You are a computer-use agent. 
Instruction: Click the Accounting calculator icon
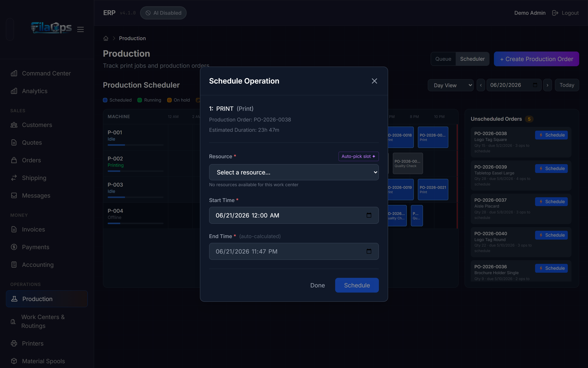[14, 265]
